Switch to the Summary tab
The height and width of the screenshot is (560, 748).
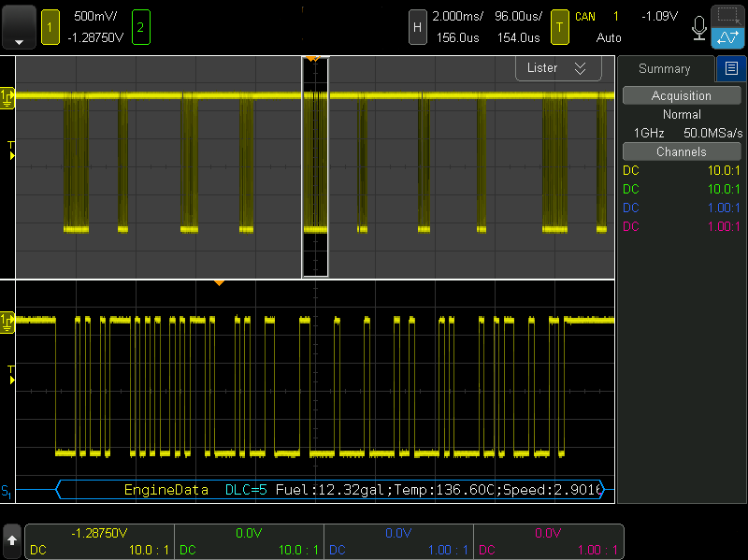[664, 68]
